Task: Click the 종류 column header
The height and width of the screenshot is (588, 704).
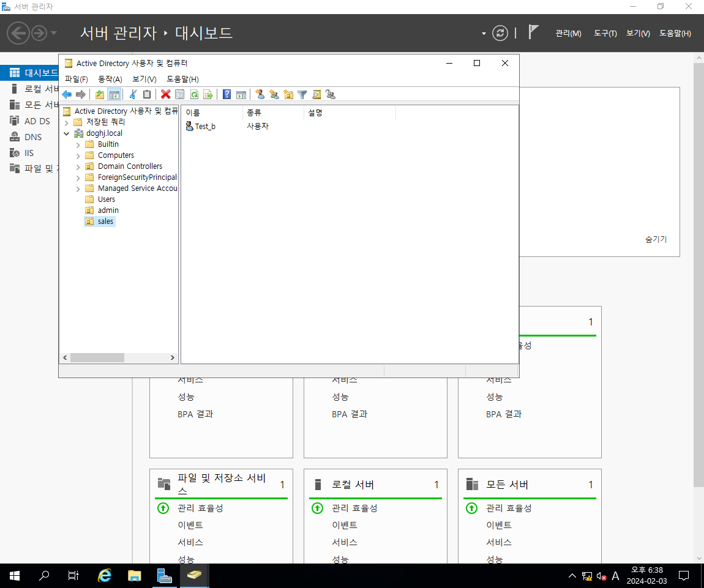Action: click(x=273, y=113)
